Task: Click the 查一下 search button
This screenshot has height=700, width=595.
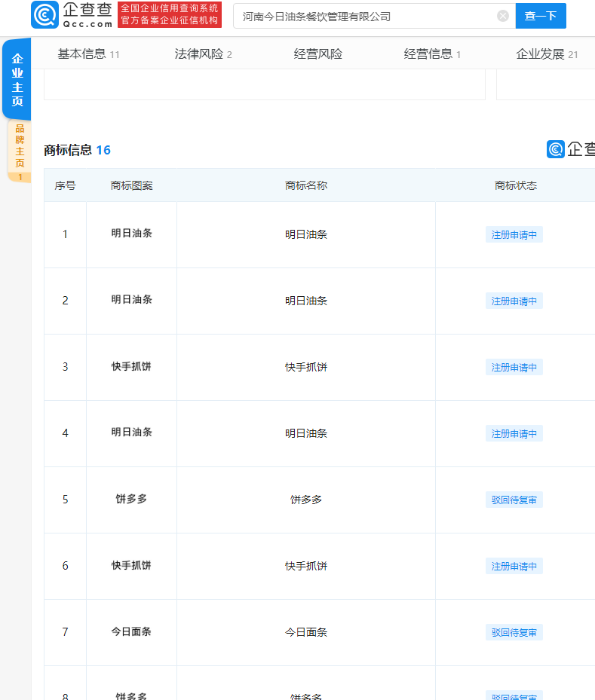Action: [x=541, y=16]
